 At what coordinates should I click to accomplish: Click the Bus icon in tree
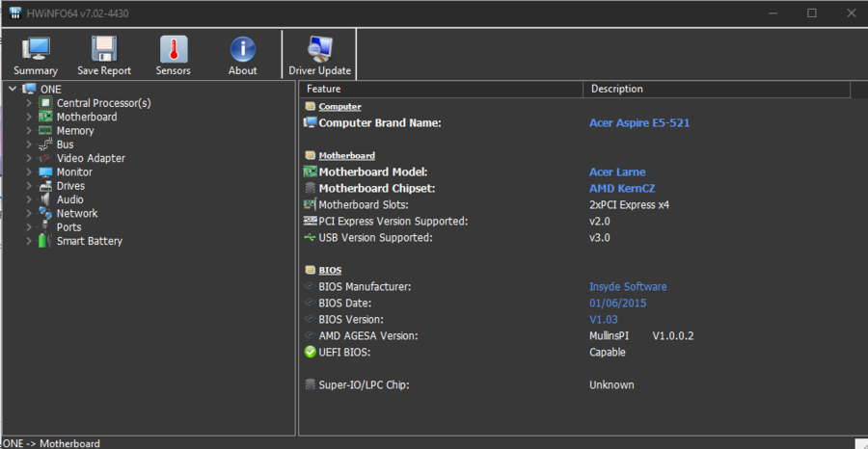tap(44, 145)
